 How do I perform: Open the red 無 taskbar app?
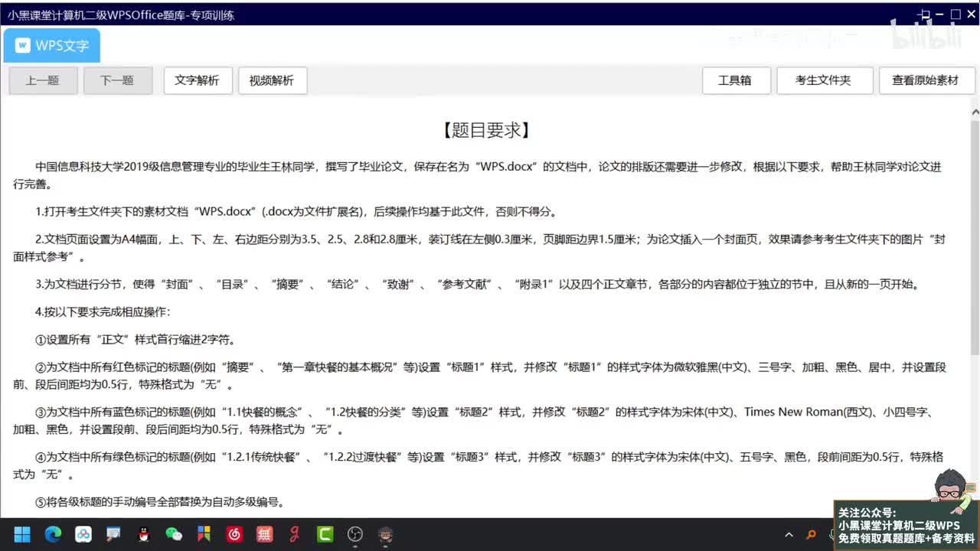tap(264, 534)
